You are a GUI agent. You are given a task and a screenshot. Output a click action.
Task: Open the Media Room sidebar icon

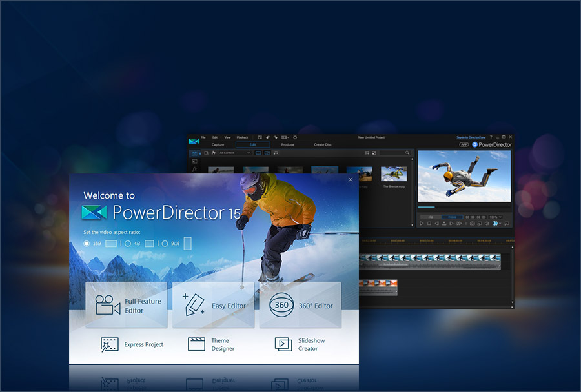click(x=194, y=153)
